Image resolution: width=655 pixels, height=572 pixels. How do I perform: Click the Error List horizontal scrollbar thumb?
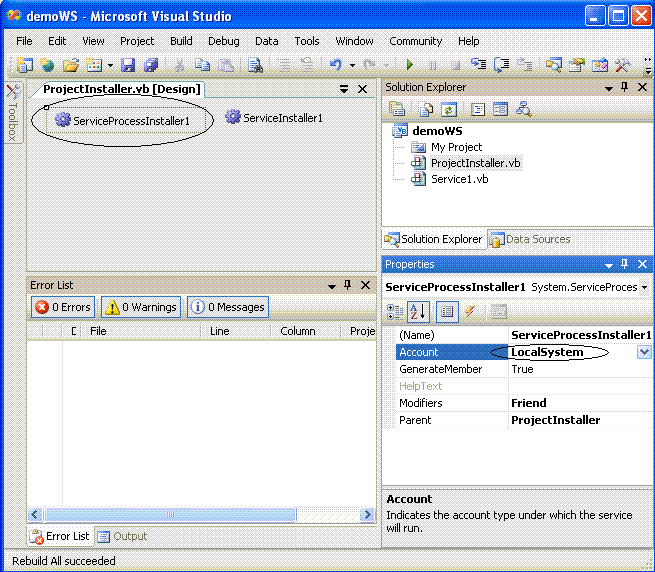[170, 514]
